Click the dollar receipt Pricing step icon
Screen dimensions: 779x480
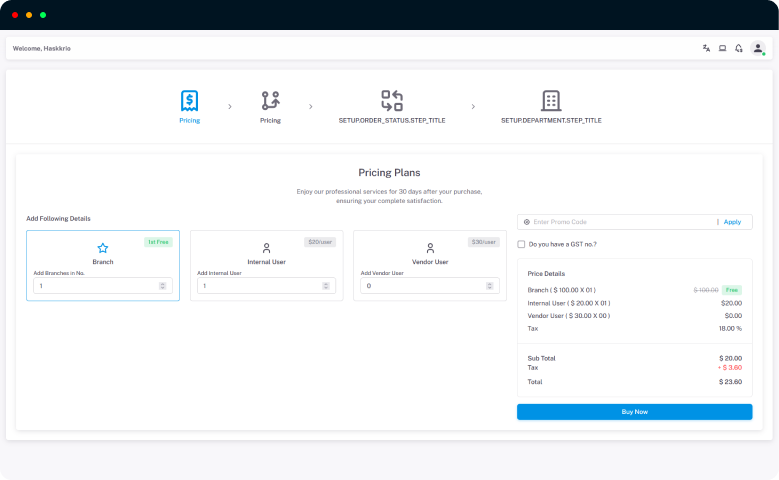click(189, 101)
